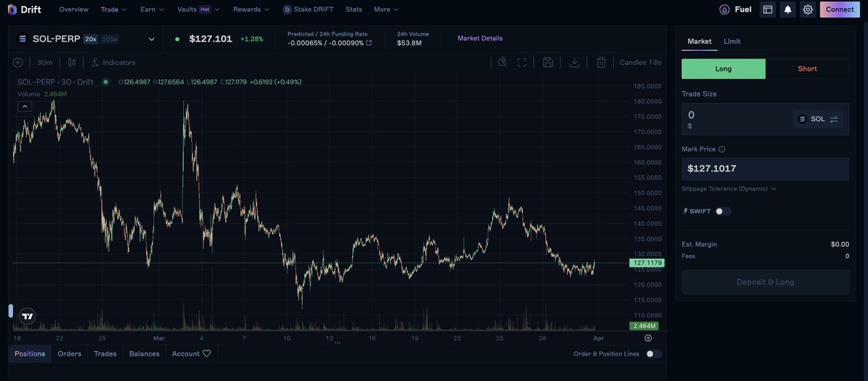The height and width of the screenshot is (381, 868).
Task: Click the add symbol plus icon
Action: [17, 62]
